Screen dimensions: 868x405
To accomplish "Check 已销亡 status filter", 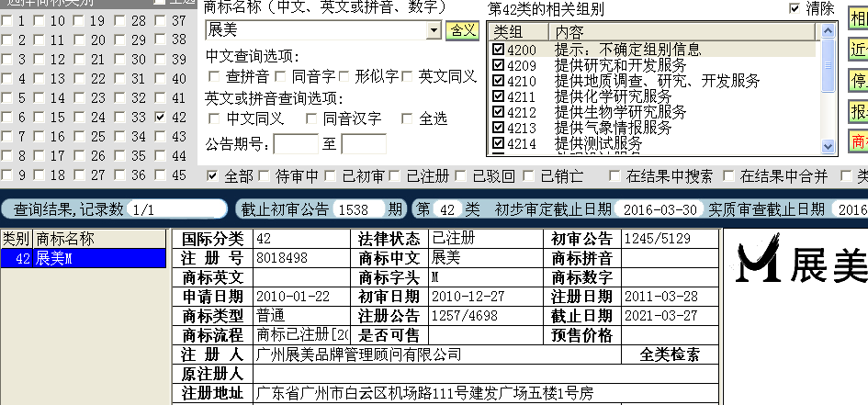I will click(529, 176).
